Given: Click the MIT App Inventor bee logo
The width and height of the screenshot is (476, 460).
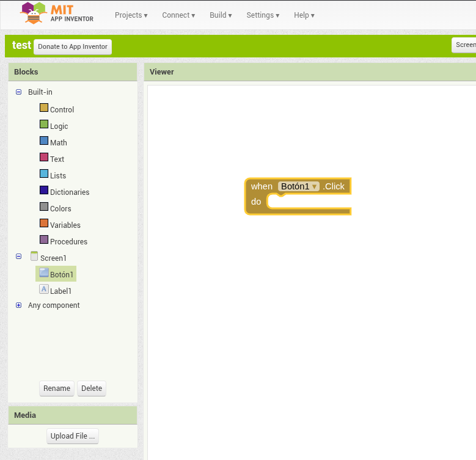Looking at the screenshot, I should tap(34, 13).
